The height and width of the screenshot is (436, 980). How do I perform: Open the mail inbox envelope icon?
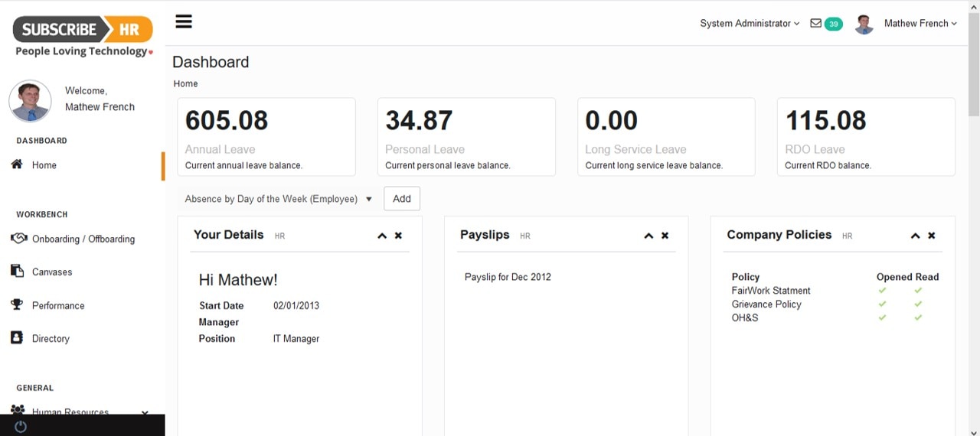pos(815,24)
